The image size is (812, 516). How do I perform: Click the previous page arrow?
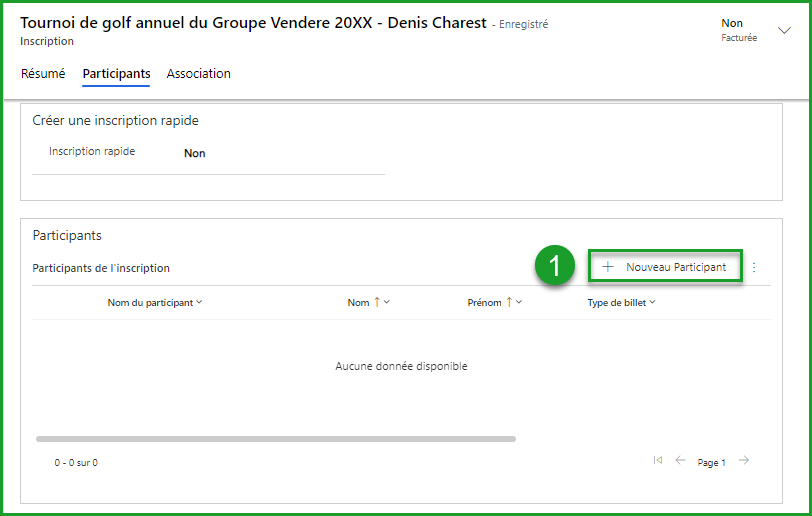tap(680, 461)
